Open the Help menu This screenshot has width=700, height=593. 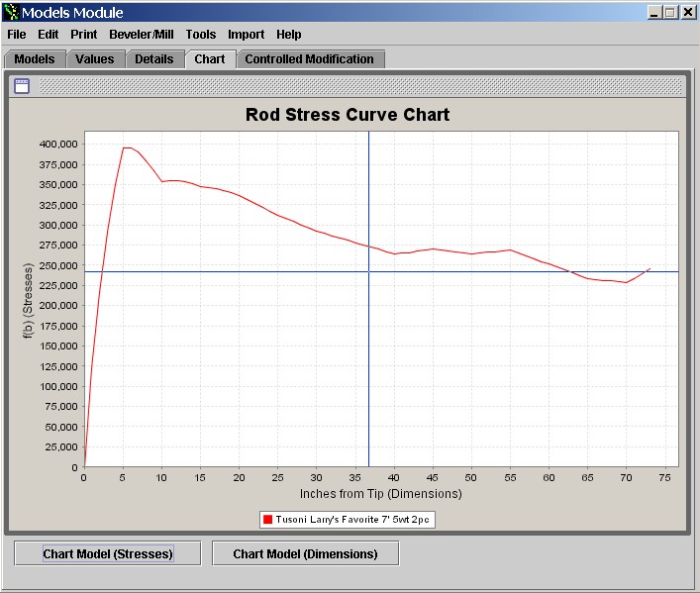tap(289, 34)
